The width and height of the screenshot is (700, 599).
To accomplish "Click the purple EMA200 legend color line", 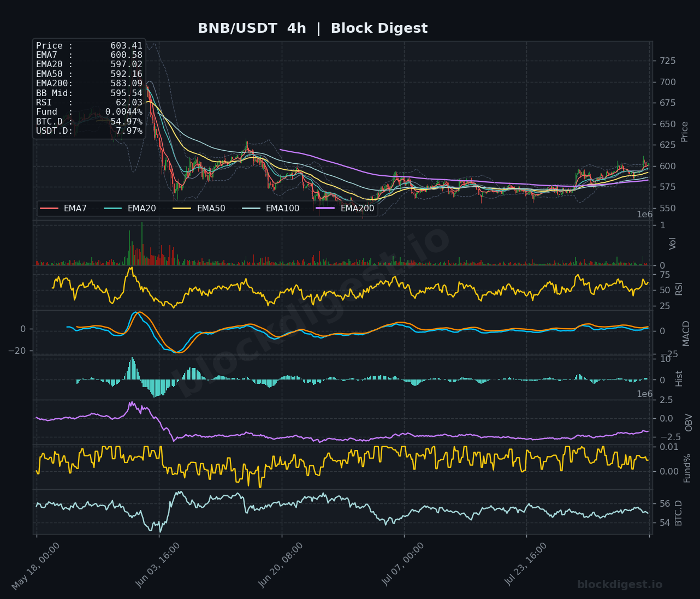I will point(325,208).
